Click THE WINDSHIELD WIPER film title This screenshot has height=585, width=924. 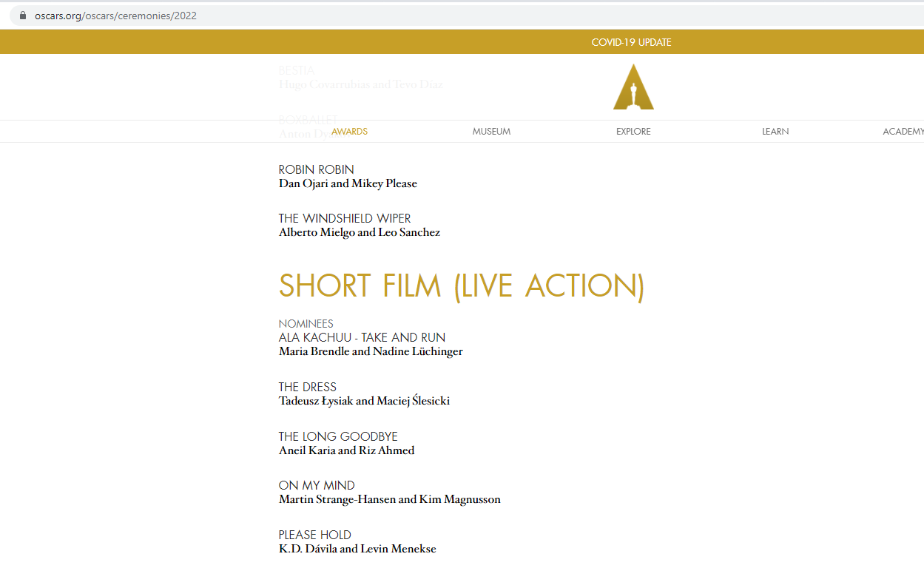[x=345, y=218]
